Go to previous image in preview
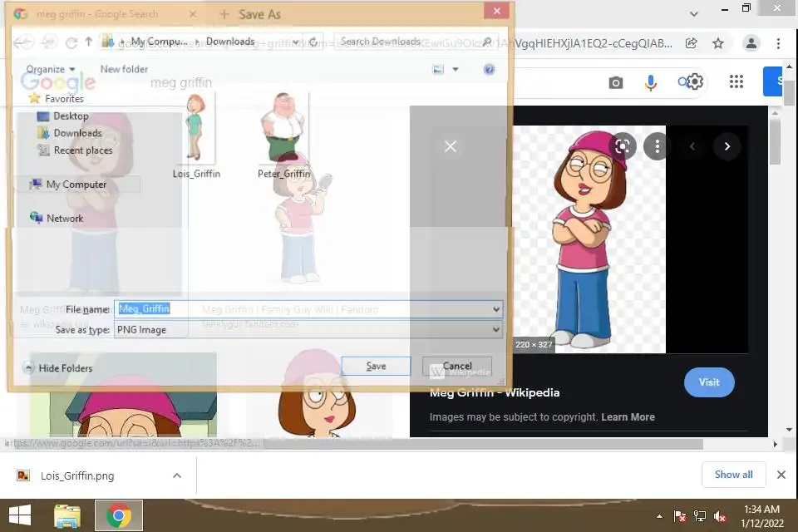The image size is (798, 532). pyautogui.click(x=692, y=146)
